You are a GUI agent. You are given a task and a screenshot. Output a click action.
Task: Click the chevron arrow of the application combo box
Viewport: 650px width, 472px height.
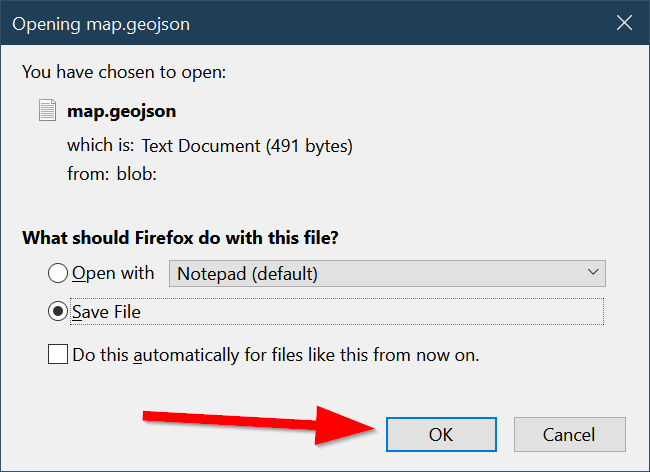593,272
